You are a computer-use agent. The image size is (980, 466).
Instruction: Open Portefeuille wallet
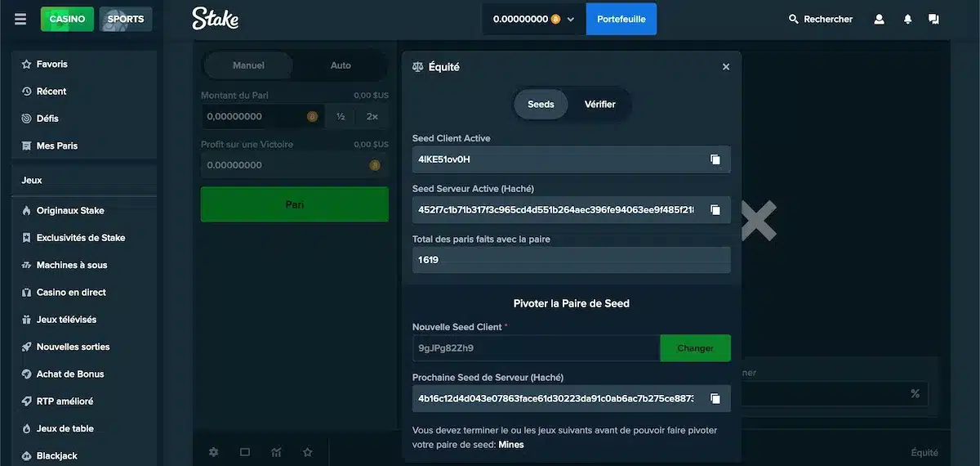tap(621, 19)
